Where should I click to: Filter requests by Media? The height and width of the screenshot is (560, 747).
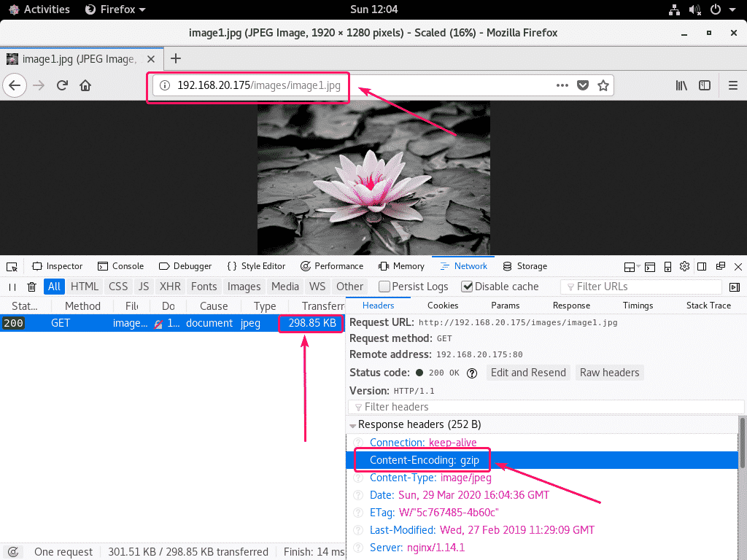pyautogui.click(x=285, y=287)
